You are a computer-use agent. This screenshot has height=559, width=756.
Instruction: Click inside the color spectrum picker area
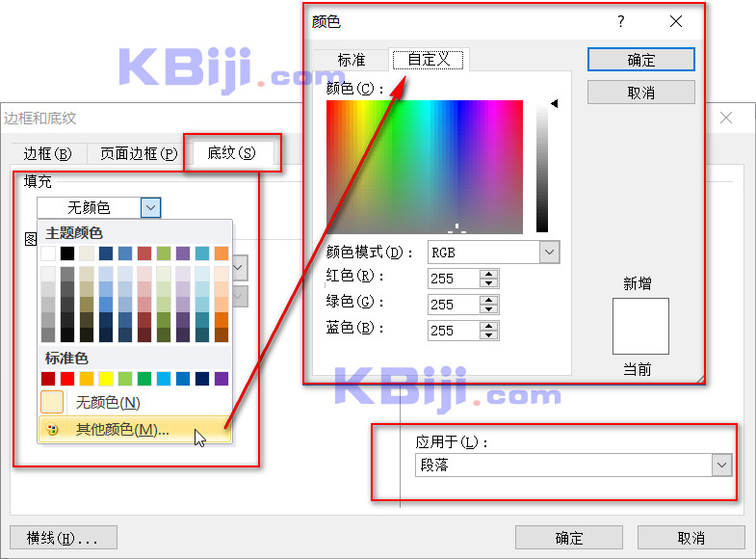pyautogui.click(x=424, y=166)
